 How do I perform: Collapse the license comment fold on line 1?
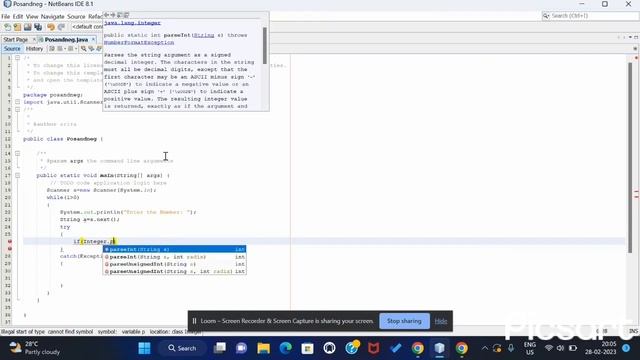pos(18,58)
